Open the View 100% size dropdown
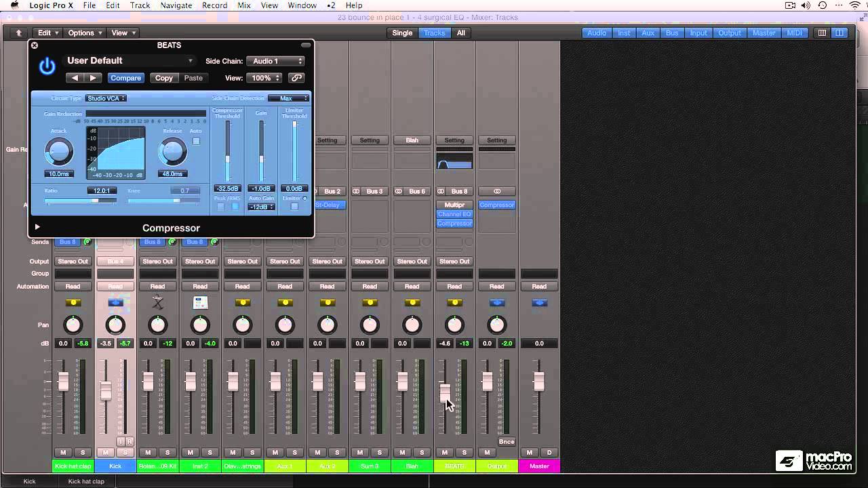Viewport: 868px width, 488px height. 265,78
